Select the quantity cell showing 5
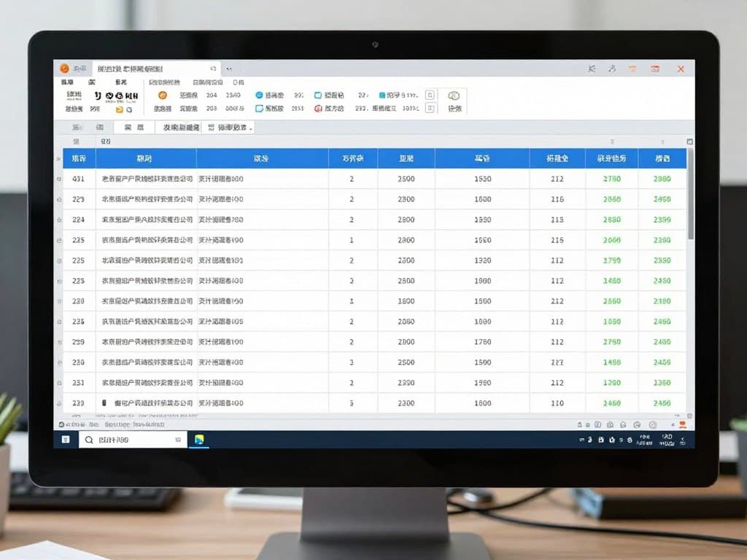 click(352, 403)
